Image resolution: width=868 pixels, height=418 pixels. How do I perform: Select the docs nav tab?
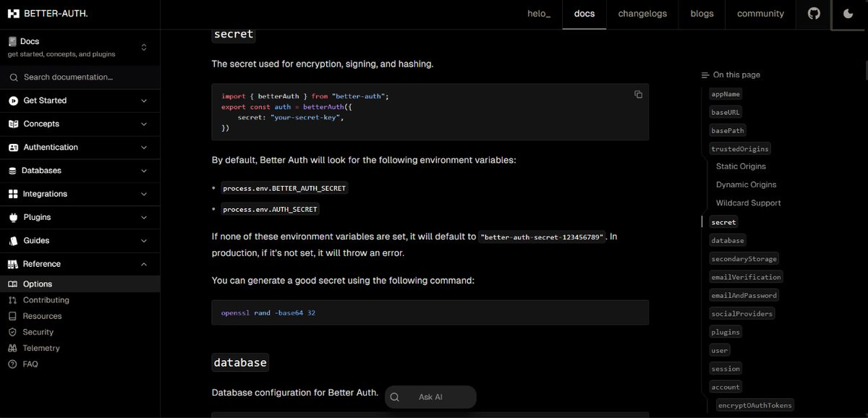(x=584, y=14)
